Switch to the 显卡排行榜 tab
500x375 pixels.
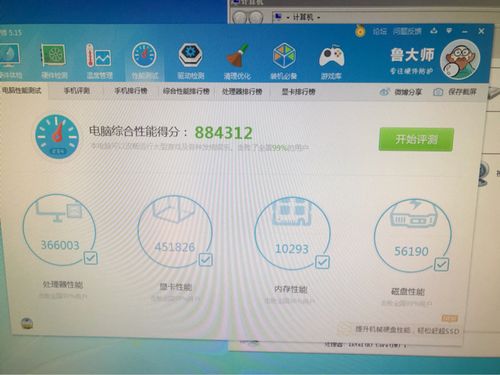coord(298,91)
